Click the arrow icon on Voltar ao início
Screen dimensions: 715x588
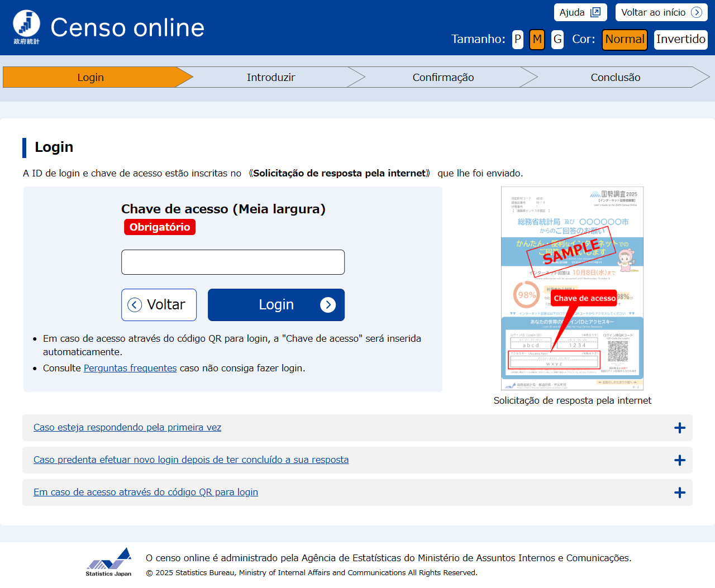click(x=697, y=12)
